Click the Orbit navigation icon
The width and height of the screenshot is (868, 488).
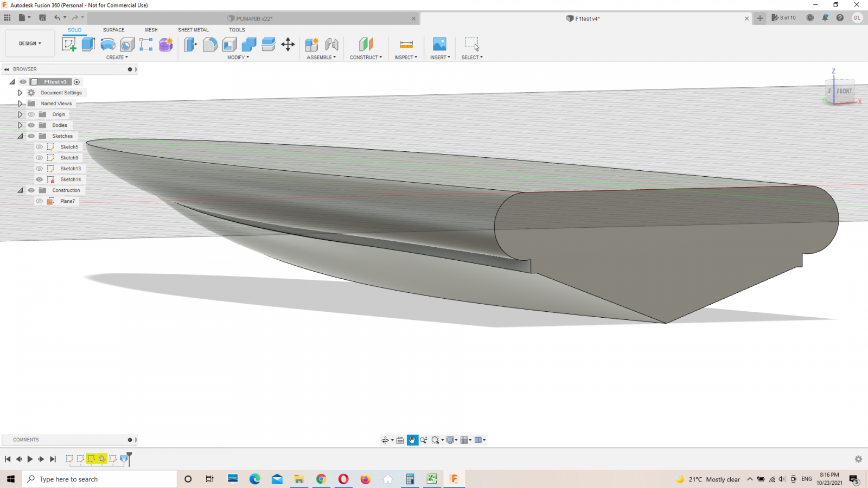(385, 440)
